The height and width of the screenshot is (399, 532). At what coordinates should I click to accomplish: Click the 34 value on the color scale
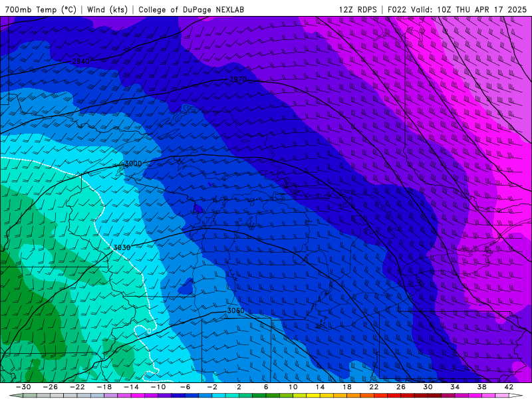tap(455, 387)
